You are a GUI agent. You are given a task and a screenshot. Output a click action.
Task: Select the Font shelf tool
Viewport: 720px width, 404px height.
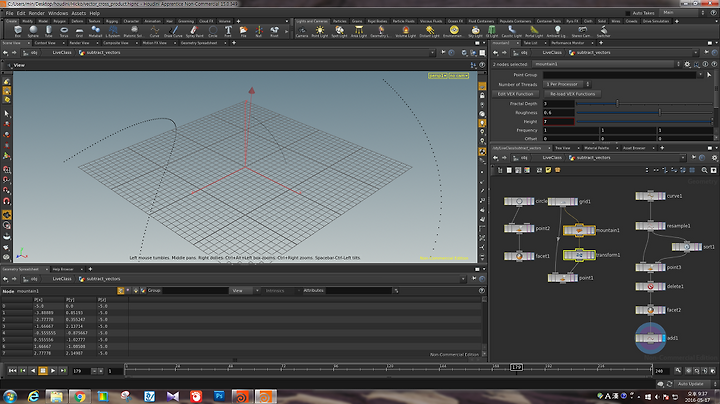[x=228, y=31]
